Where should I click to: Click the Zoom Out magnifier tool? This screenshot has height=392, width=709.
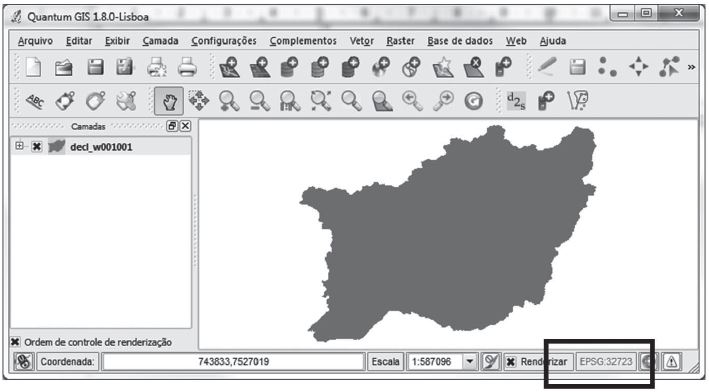click(260, 101)
